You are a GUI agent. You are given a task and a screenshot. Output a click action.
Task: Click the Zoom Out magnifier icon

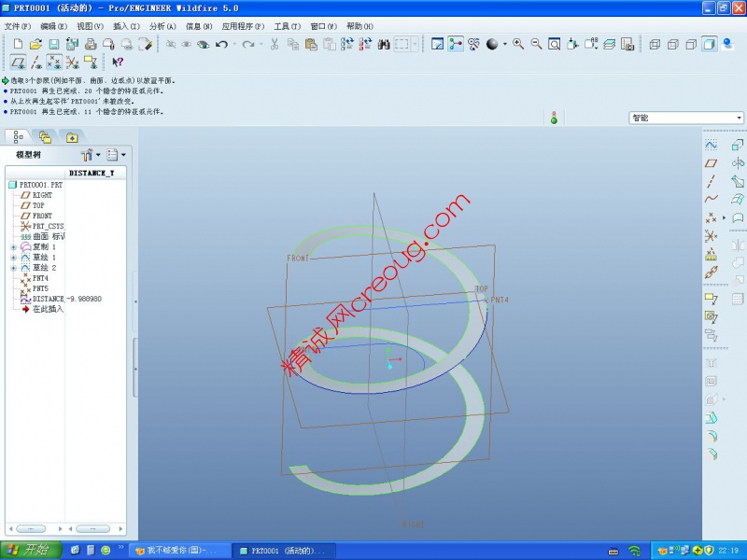tap(536, 44)
